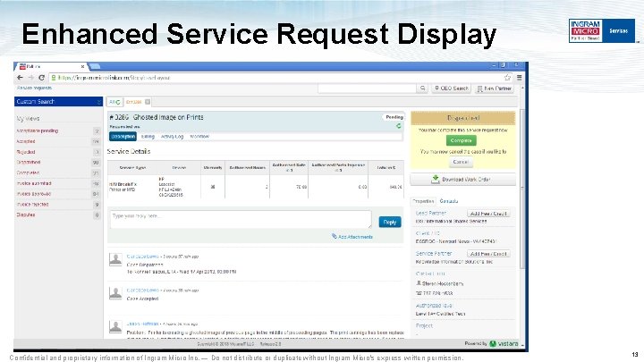644x362 pixels.
Task: Click the green refresh icon under Pending
Action: tap(398, 126)
